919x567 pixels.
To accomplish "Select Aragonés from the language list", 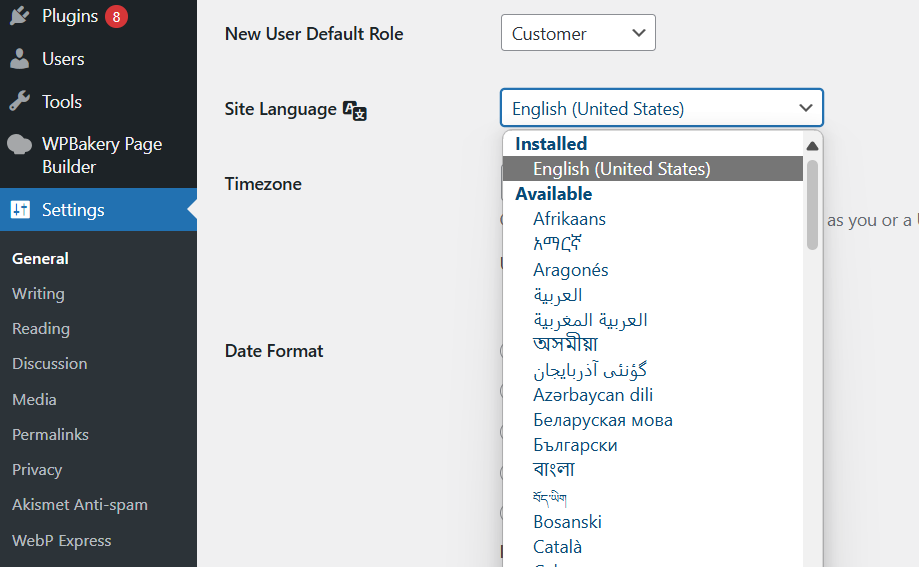I will 570,270.
